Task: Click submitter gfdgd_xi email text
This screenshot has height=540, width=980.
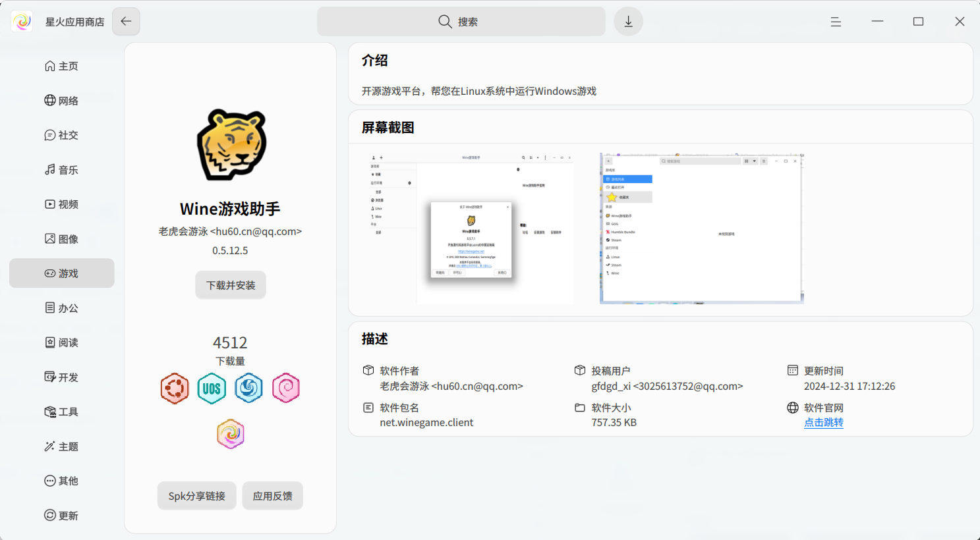Action: [667, 387]
